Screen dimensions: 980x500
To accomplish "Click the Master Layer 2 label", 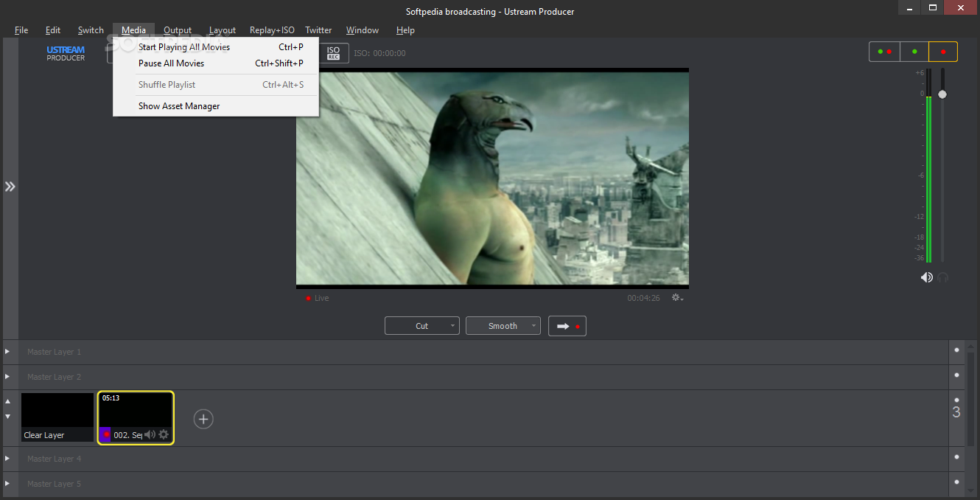I will pos(55,377).
